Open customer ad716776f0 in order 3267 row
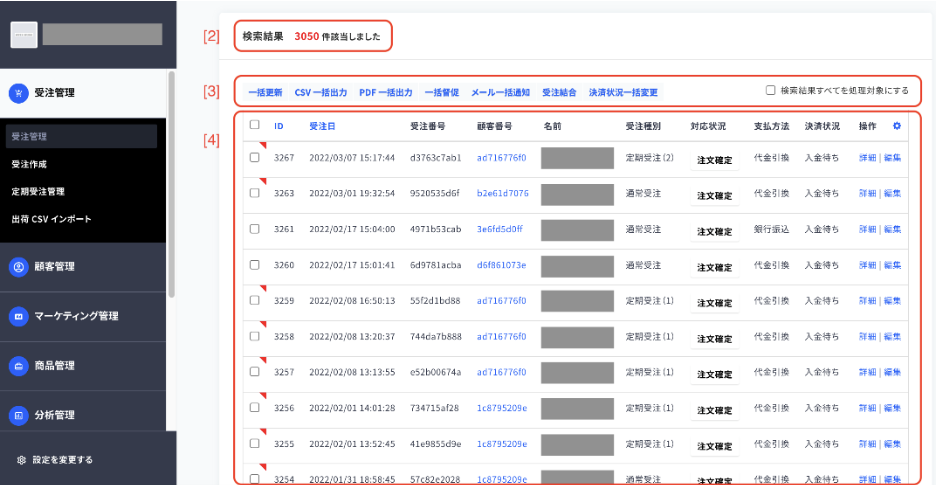 tap(502, 158)
